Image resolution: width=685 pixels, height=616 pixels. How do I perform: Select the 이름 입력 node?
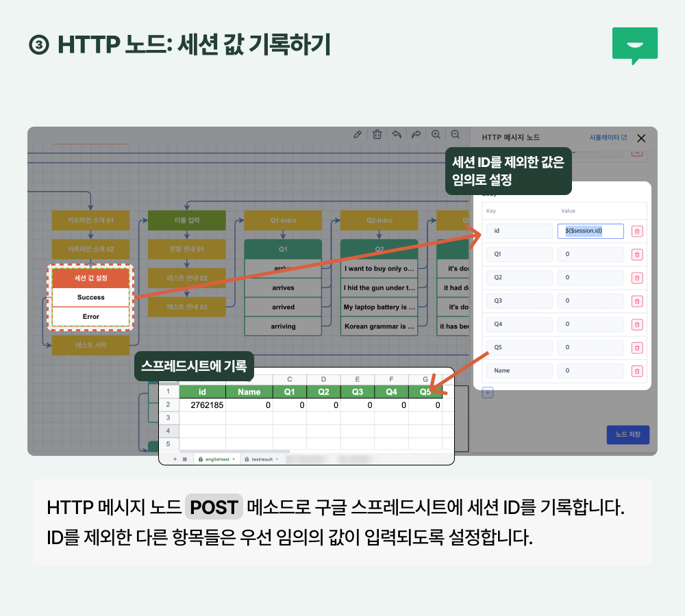(x=187, y=220)
